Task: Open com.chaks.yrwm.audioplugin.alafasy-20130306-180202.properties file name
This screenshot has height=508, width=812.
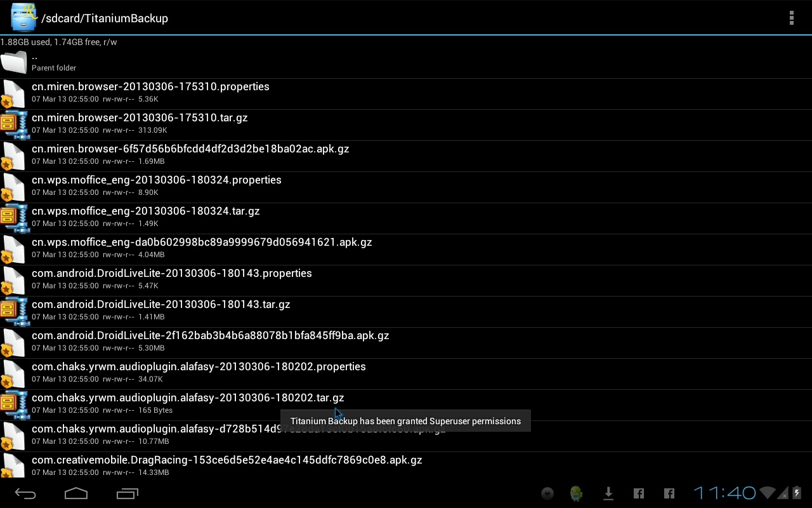Action: (199, 366)
